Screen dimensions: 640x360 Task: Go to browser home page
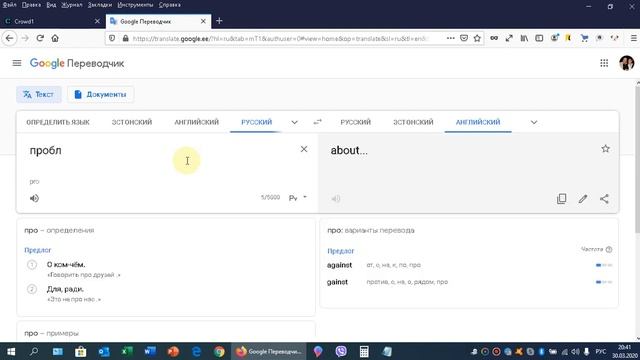pyautogui.click(x=55, y=38)
